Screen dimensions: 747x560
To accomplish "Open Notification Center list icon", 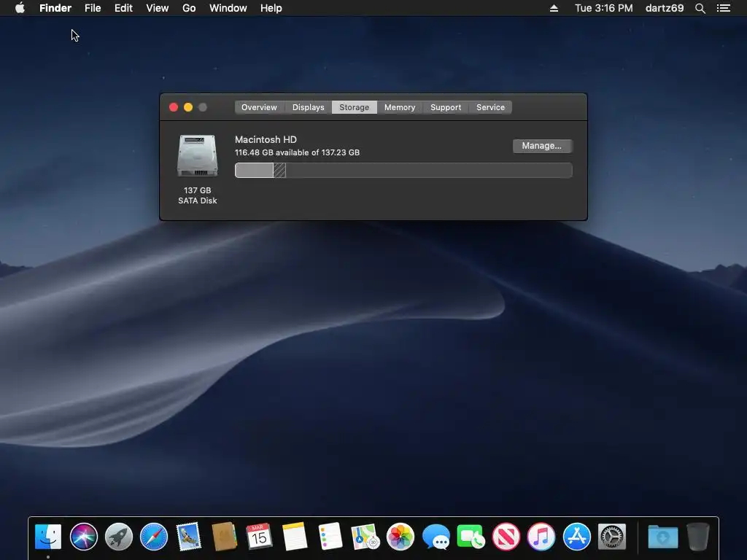I will pyautogui.click(x=723, y=8).
